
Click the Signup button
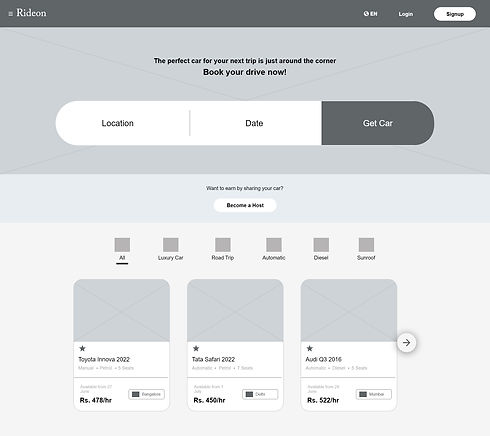coord(455,14)
